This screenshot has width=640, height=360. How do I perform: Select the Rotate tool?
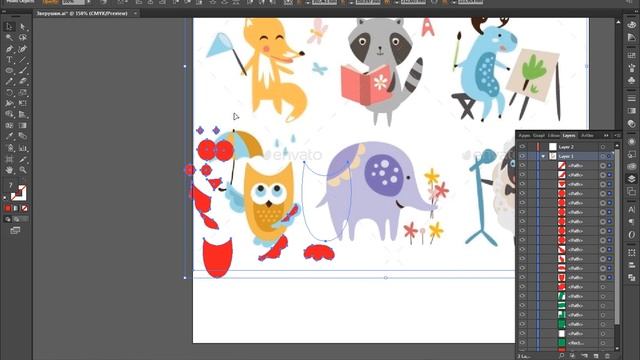coord(9,93)
